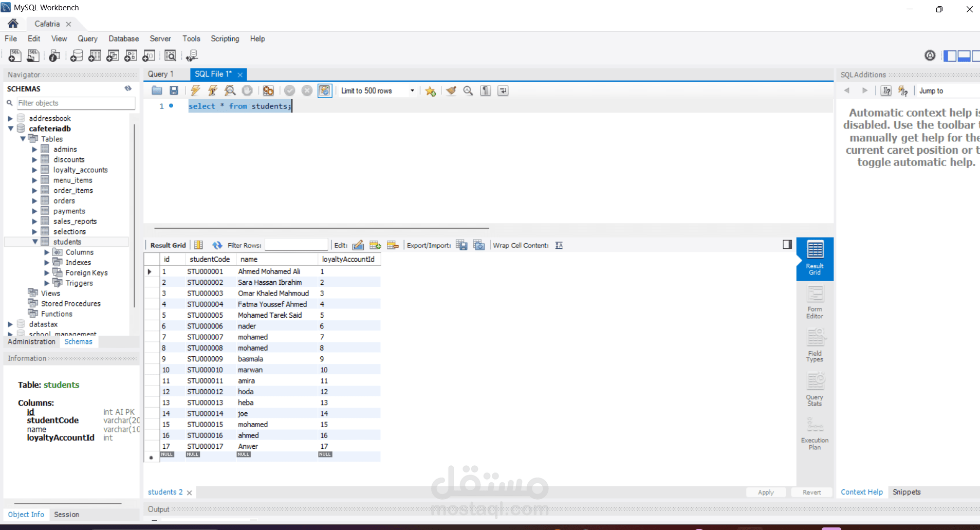Rollback the transaction icon
The width and height of the screenshot is (980, 530).
point(307,90)
